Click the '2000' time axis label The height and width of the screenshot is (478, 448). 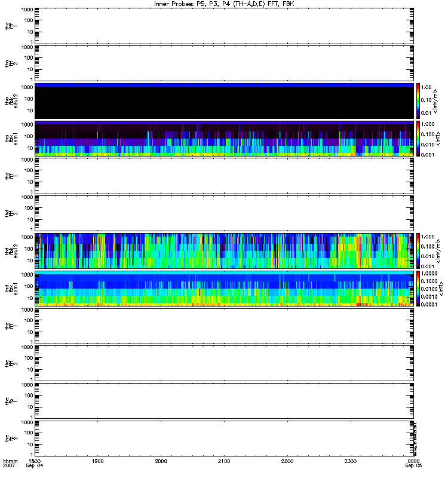(x=161, y=461)
